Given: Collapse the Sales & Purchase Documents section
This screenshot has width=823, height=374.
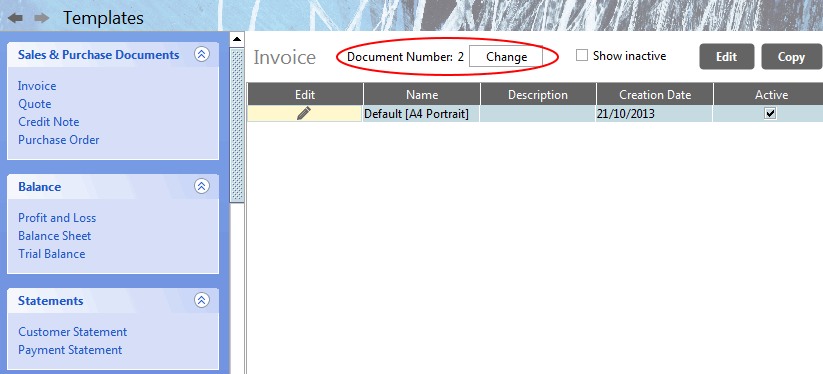Looking at the screenshot, I should tap(202, 54).
